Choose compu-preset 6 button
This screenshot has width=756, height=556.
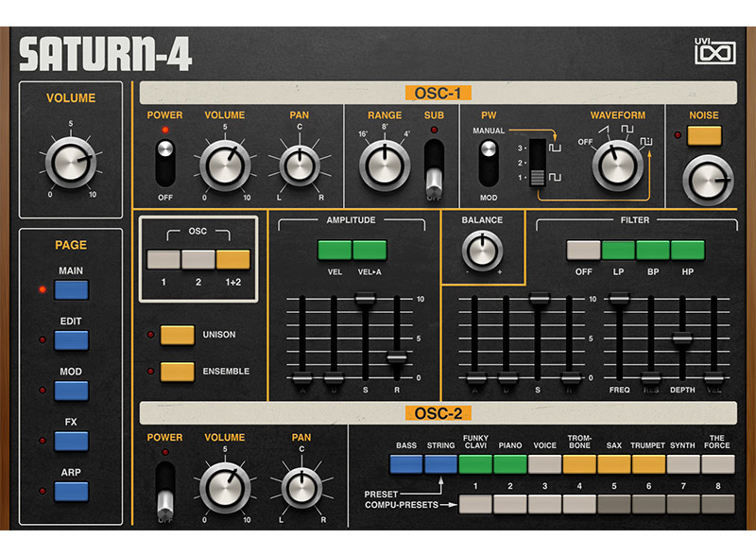click(x=649, y=504)
